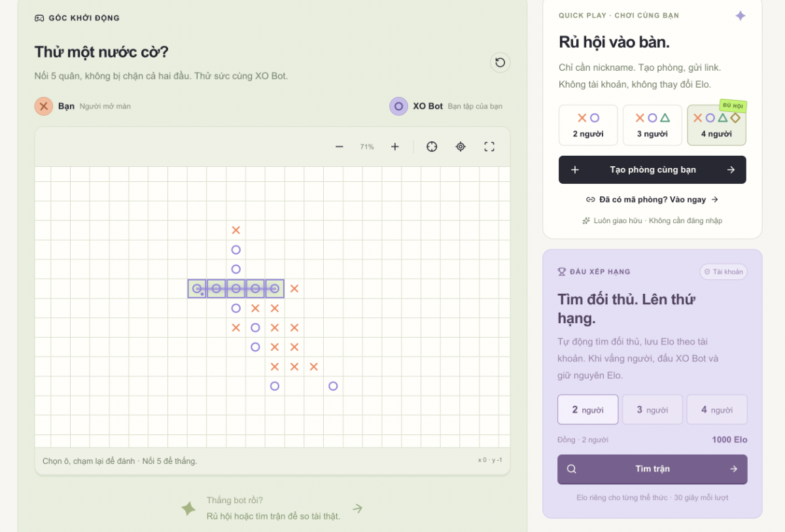
Task: Zoom out the board with minus icon
Action: (x=339, y=147)
